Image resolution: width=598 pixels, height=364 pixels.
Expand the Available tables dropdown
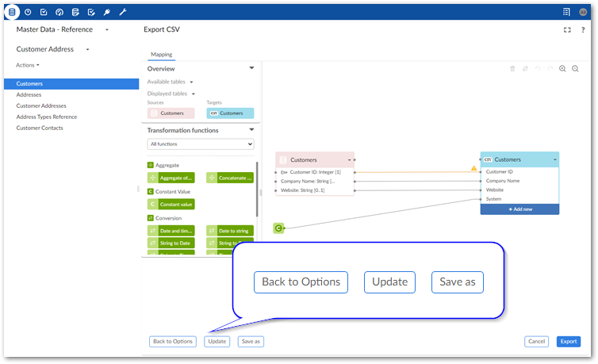click(x=191, y=82)
